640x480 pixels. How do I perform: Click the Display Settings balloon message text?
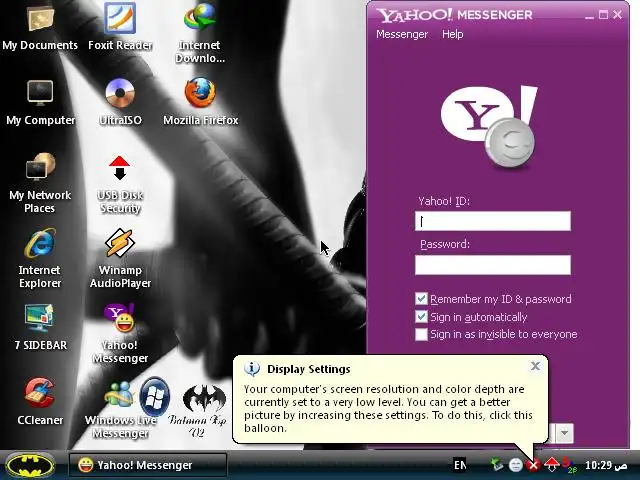point(388,409)
